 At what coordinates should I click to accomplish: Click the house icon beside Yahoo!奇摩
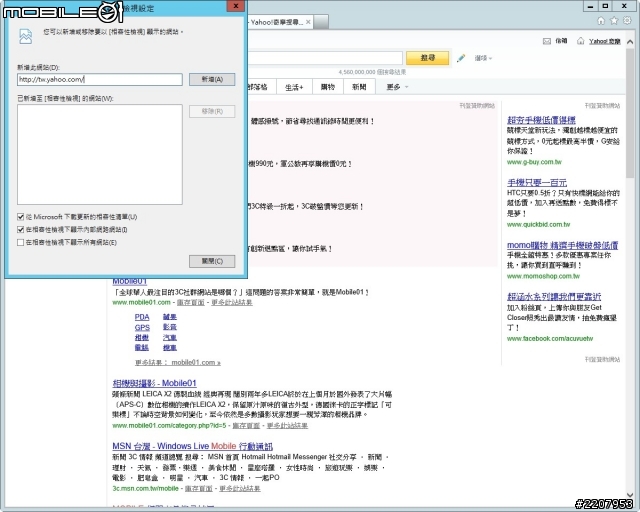click(580, 41)
